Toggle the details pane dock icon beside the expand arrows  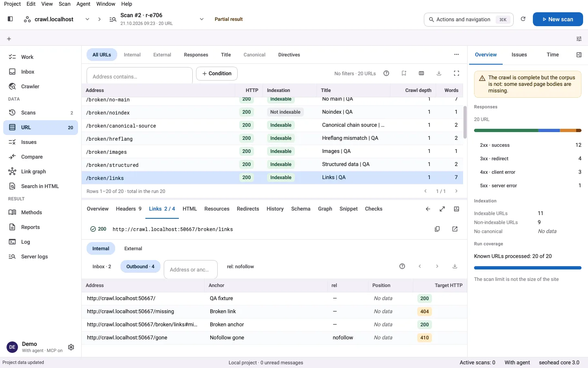pos(457,209)
